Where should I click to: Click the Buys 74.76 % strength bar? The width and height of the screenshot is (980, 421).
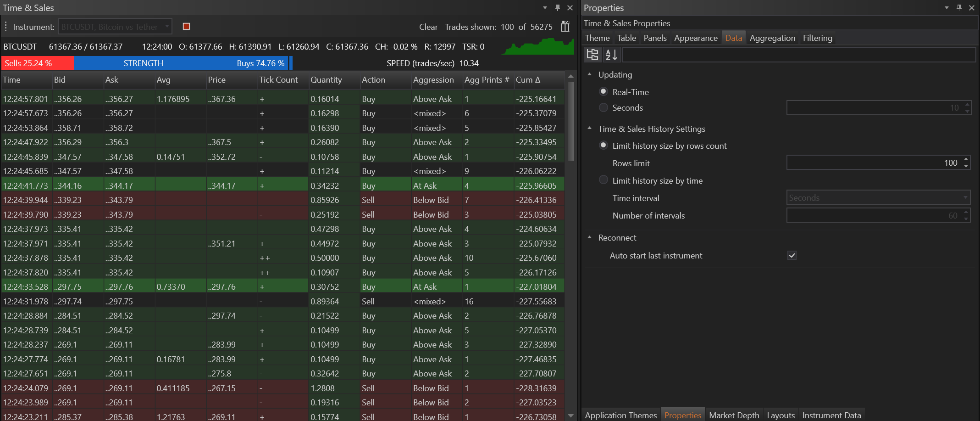point(260,63)
